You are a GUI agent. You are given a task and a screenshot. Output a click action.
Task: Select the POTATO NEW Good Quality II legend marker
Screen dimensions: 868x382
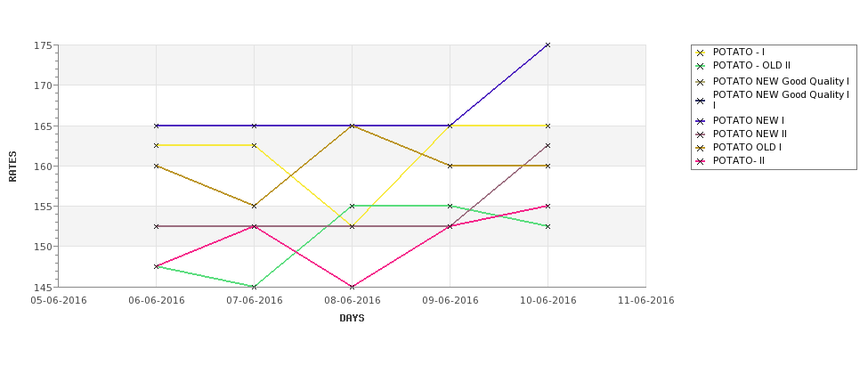tap(701, 101)
